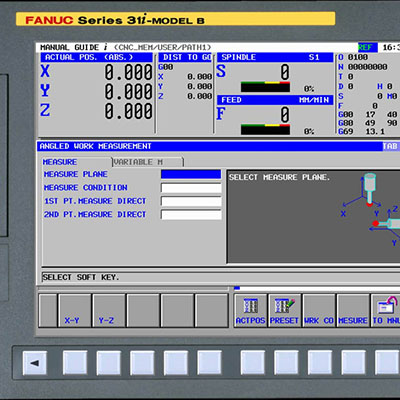Click the physical key below PRESET soft key
This screenshot has width=400, height=400.
(x=286, y=363)
